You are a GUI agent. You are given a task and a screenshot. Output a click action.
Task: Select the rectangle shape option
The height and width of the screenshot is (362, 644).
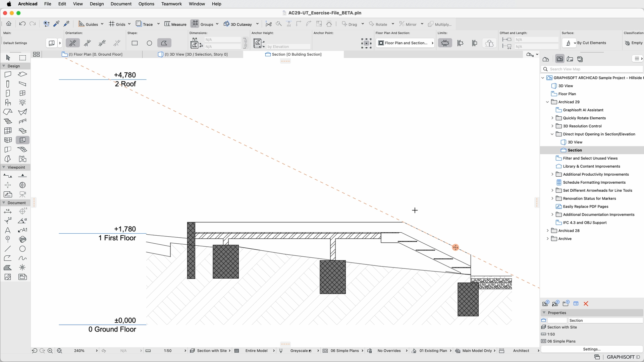(135, 43)
